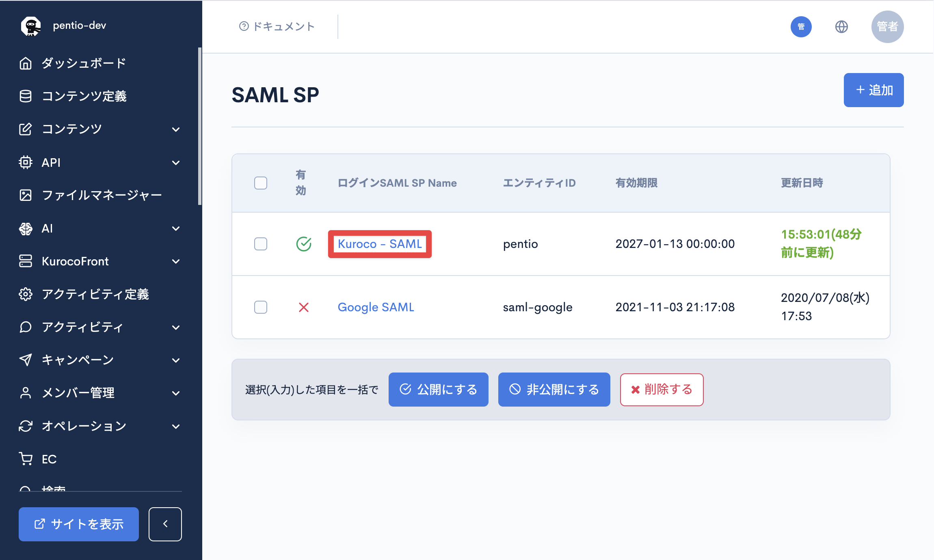Click the サイトを表示 button
Screen dimensions: 934x560
click(x=79, y=524)
